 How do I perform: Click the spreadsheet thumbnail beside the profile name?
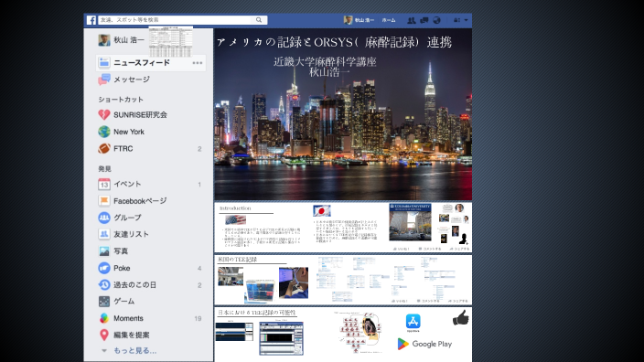170,41
